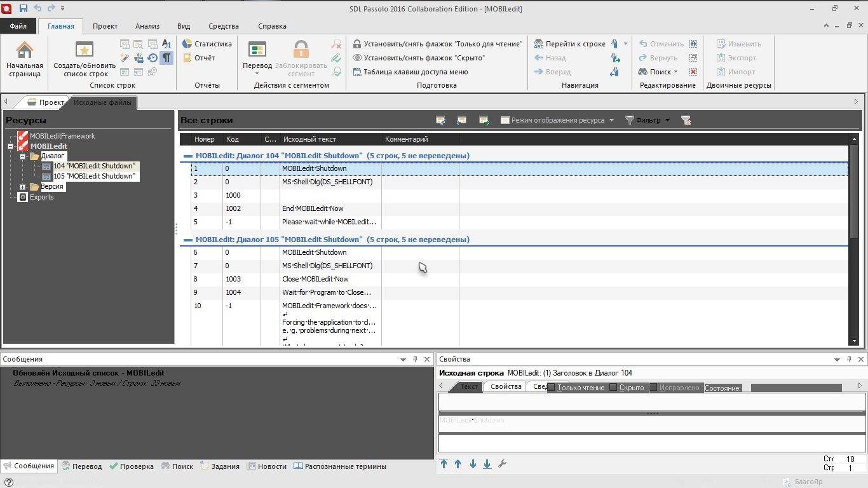Viewport: 868px width, 488px height.
Task: Collapse the MOBILedit tree node
Action: pyautogui.click(x=10, y=146)
